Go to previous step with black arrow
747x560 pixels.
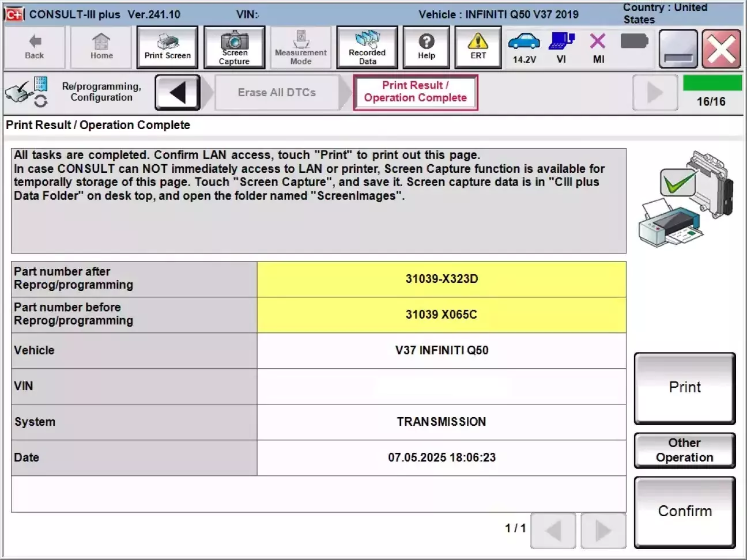coord(178,92)
